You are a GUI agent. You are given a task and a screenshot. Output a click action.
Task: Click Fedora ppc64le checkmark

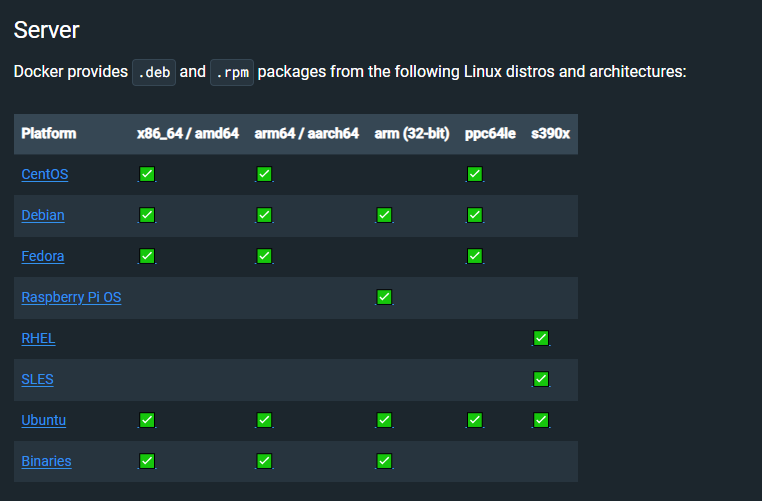point(475,256)
